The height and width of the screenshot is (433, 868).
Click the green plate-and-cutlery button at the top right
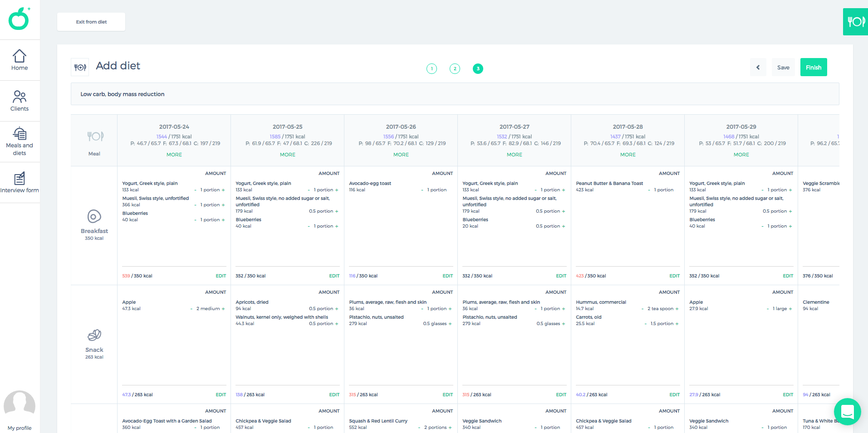tap(855, 22)
